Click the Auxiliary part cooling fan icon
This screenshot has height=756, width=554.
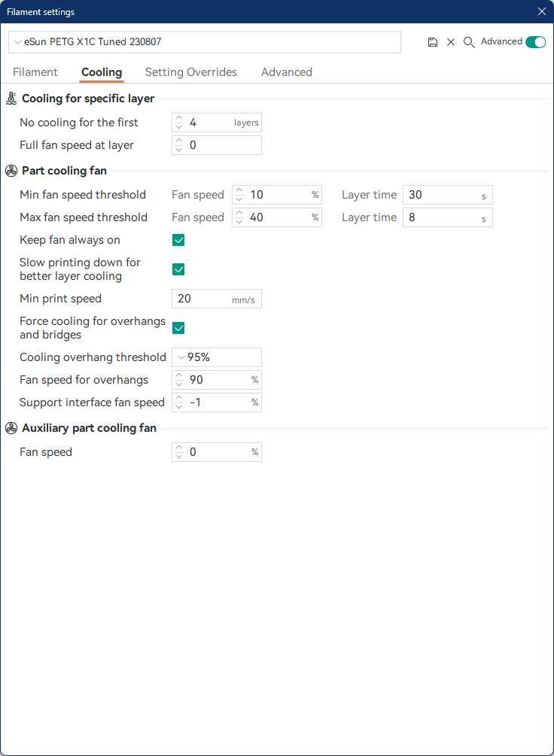pos(11,428)
